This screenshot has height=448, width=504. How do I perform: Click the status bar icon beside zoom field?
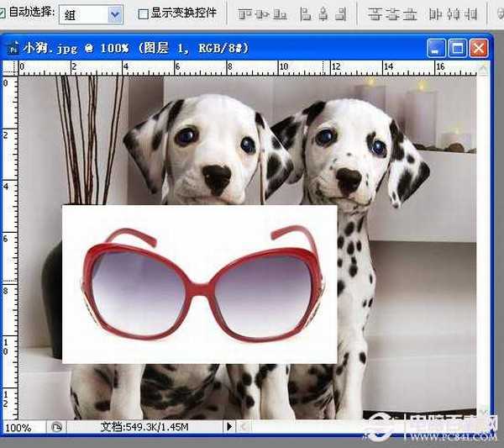click(x=55, y=427)
